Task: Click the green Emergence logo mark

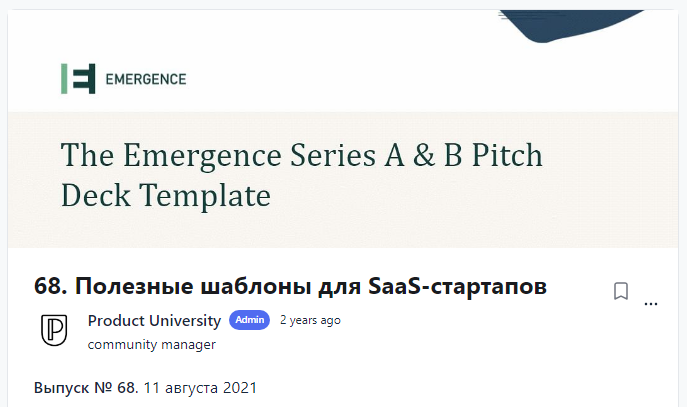Action: pyautogui.click(x=78, y=79)
